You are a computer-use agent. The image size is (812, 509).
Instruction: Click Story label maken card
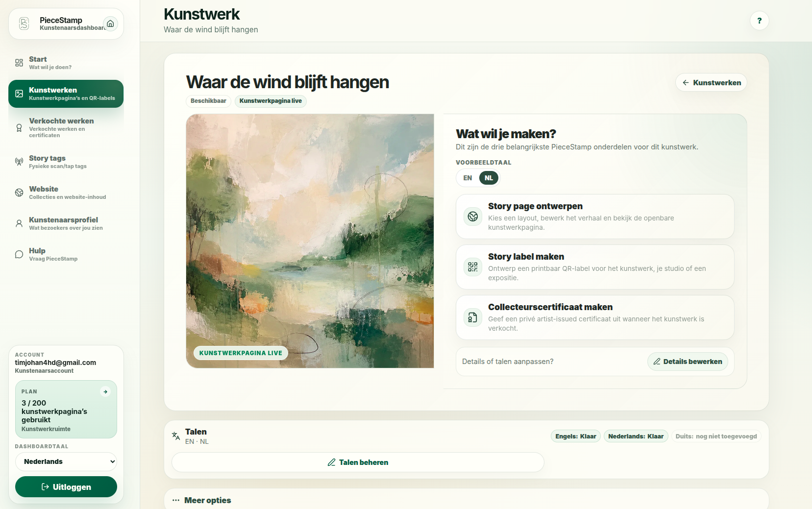595,267
